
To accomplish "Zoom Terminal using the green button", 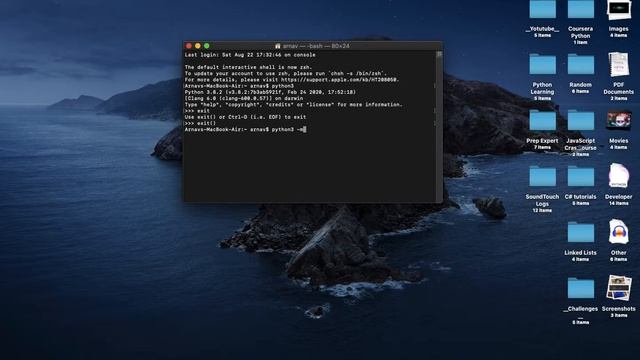I will pyautogui.click(x=207, y=46).
